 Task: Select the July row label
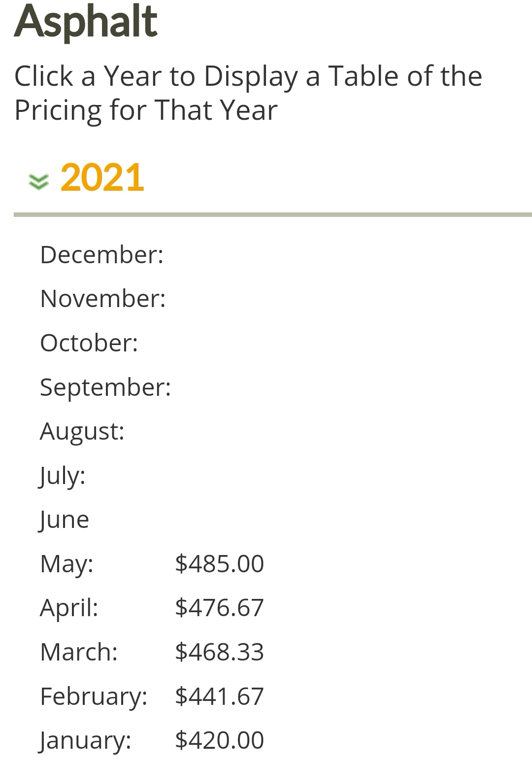63,476
